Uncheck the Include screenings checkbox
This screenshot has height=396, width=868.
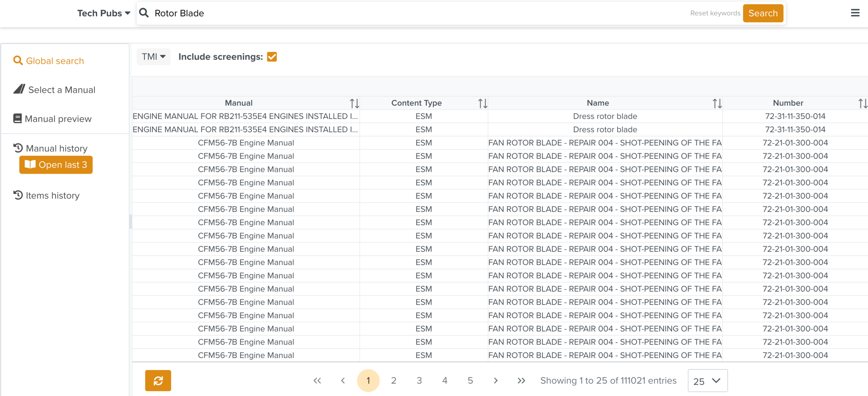click(272, 57)
